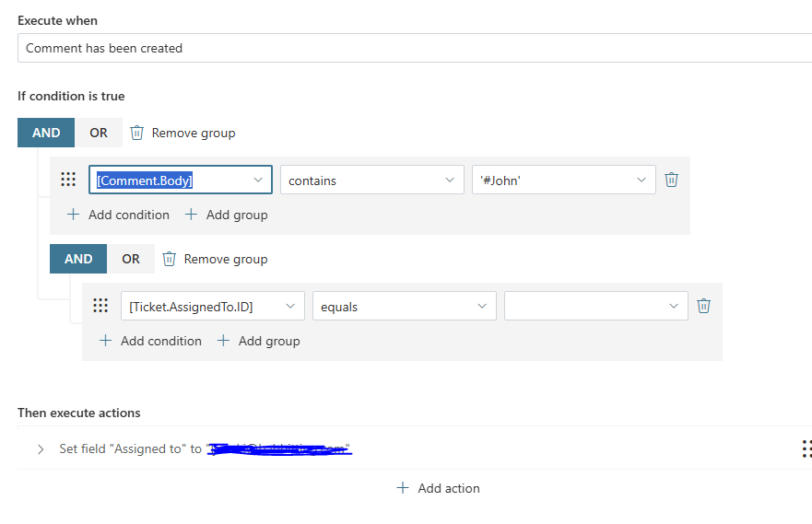Select AND for the top condition group
The image size is (812, 524).
tap(46, 133)
